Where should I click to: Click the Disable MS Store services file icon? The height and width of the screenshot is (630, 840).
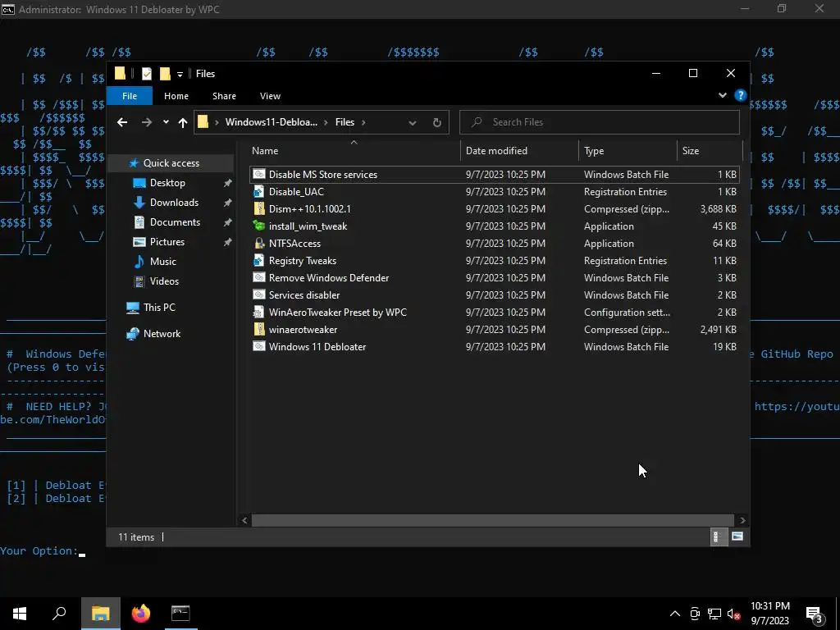tap(258, 174)
